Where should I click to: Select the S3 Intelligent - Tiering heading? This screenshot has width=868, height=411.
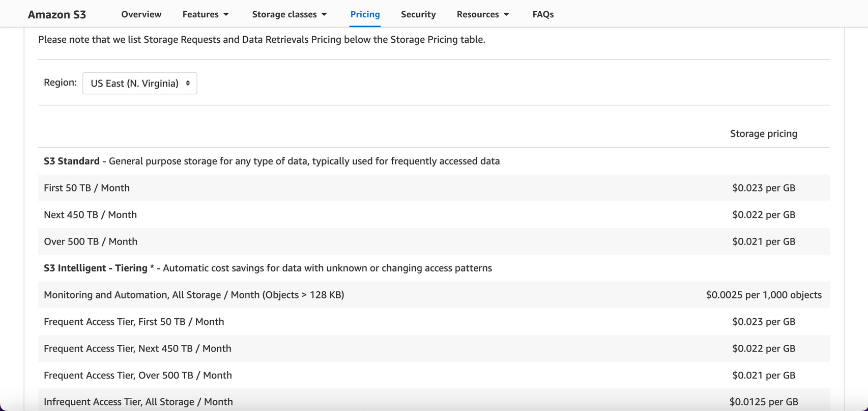click(x=96, y=268)
